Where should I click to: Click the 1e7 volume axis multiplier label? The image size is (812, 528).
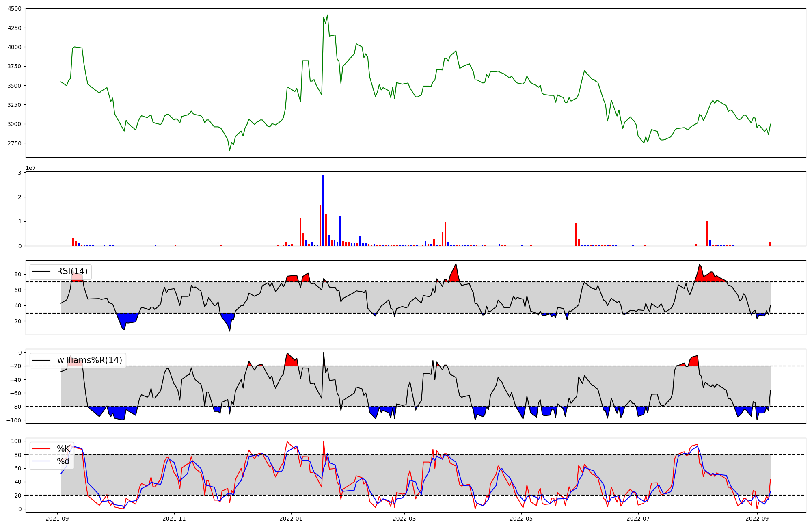[30, 168]
